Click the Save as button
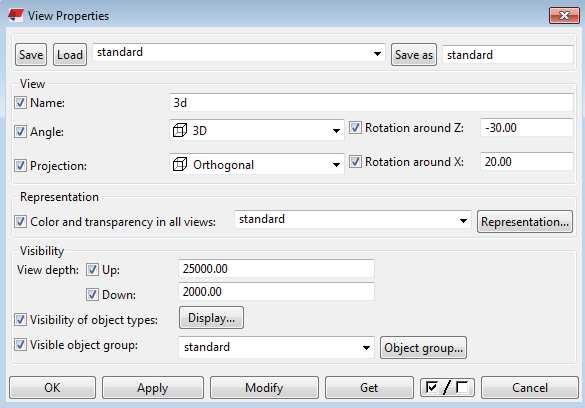The height and width of the screenshot is (408, 585). (x=414, y=55)
